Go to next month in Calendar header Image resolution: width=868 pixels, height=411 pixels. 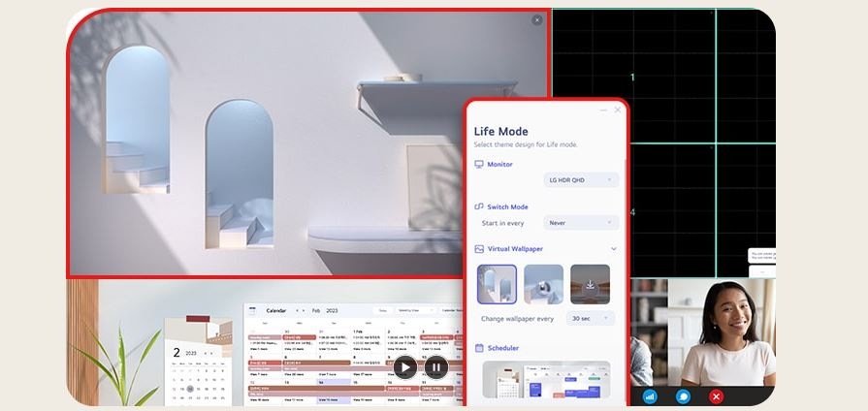click(304, 311)
